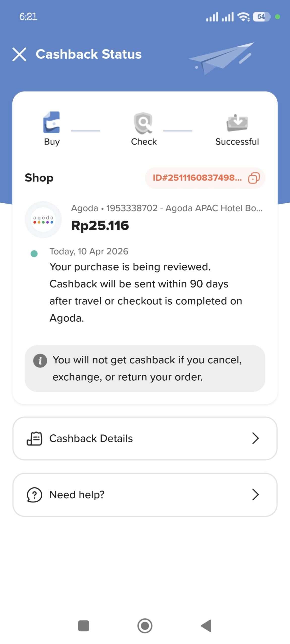The height and width of the screenshot is (644, 290).
Task: Copy the transaction ID with copy icon
Action: (254, 178)
